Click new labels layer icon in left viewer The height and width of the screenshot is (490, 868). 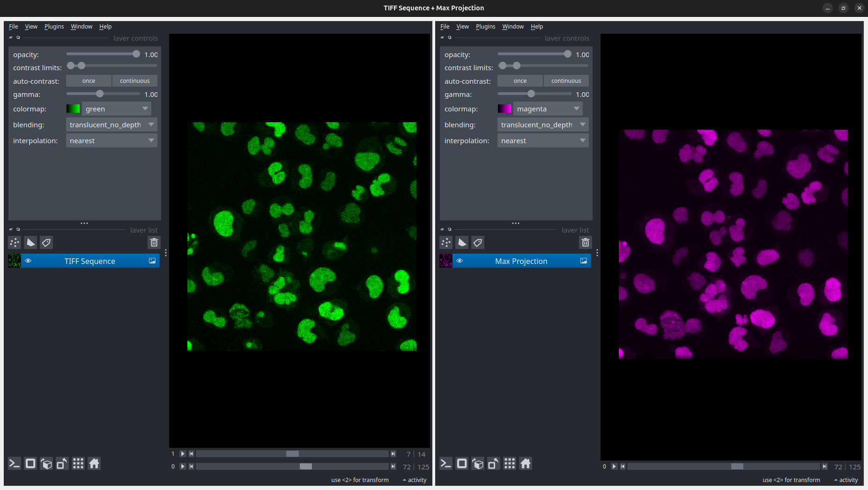coord(46,242)
